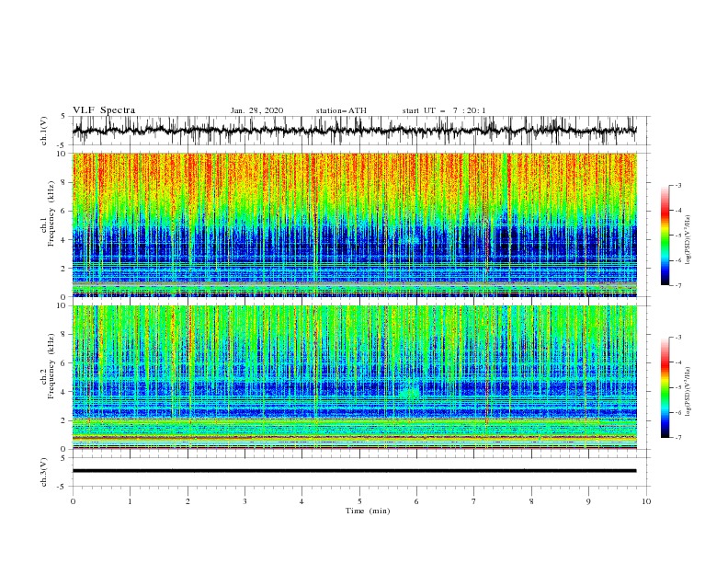Click the ch.1 frequency axis "10" tick label
Viewport: 728px width, 563px height.
pyautogui.click(x=62, y=154)
